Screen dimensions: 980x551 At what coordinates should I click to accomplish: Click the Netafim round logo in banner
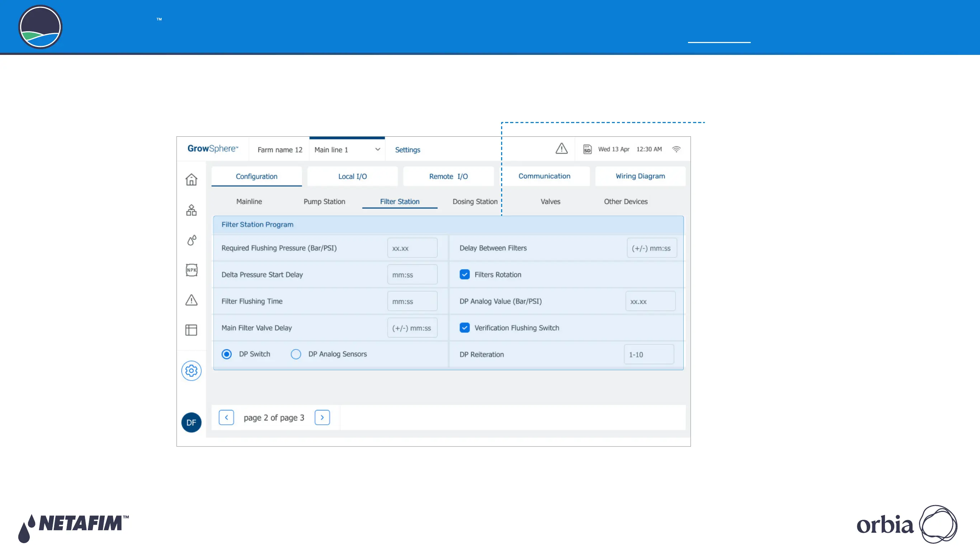[x=40, y=27]
